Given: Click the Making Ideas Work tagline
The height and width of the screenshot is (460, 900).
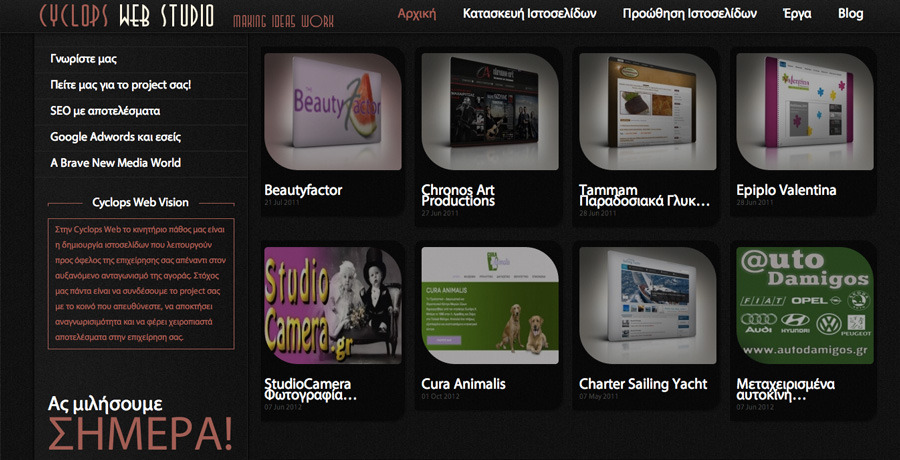Looking at the screenshot, I should coord(283,21).
